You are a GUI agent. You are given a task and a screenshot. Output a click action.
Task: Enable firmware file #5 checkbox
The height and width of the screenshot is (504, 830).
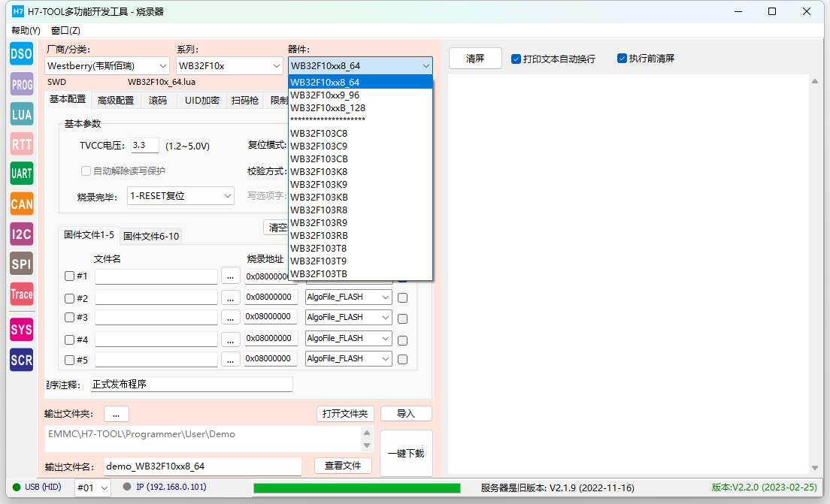[69, 360]
